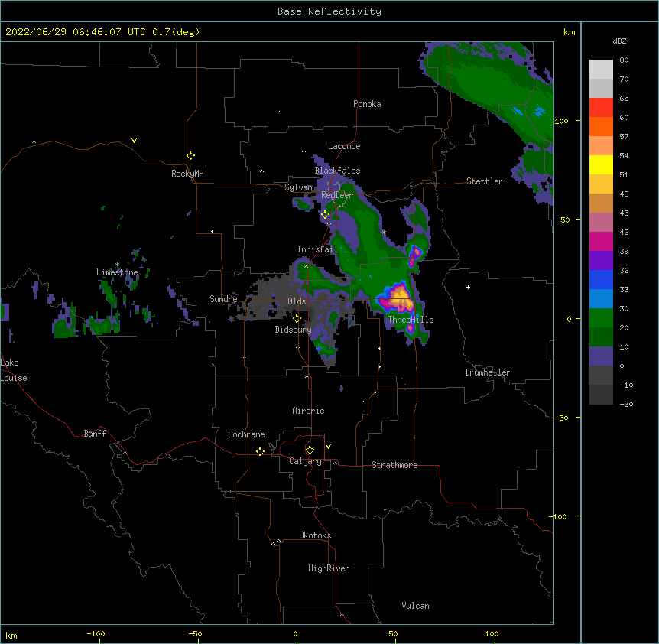Viewport: 659px width, 644px height.
Task: Click the Limestone label
Action: click(117, 272)
